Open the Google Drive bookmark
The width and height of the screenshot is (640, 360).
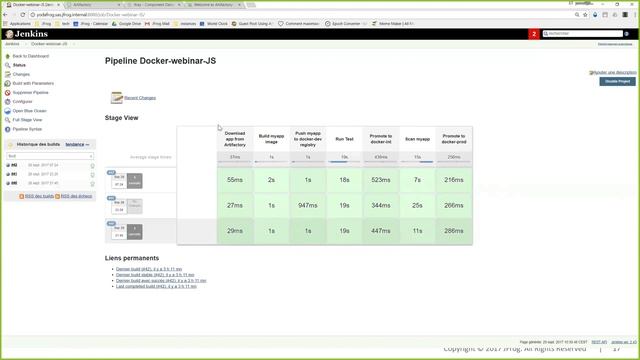point(127,24)
